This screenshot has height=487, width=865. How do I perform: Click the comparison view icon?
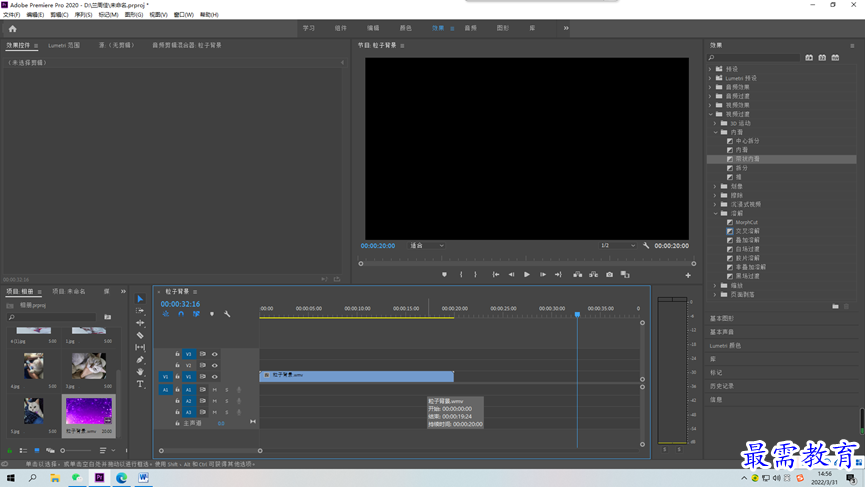pyautogui.click(x=625, y=275)
